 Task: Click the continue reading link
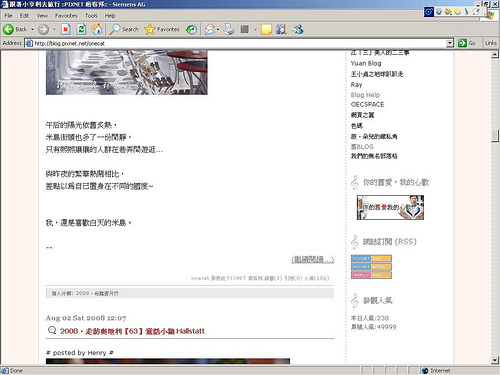(x=313, y=259)
